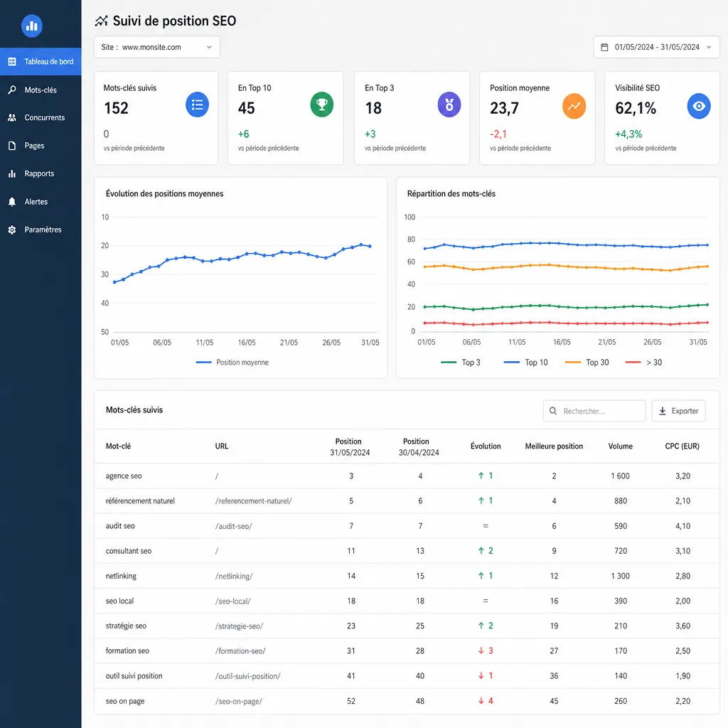Click the orange trend icon on Position moyenne
The image size is (728, 728).
pos(574,106)
